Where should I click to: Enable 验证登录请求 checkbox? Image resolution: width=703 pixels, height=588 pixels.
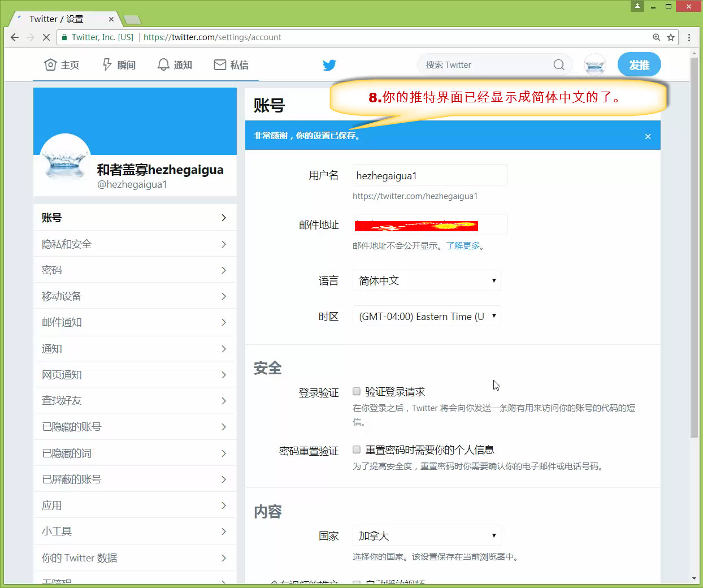[357, 391]
